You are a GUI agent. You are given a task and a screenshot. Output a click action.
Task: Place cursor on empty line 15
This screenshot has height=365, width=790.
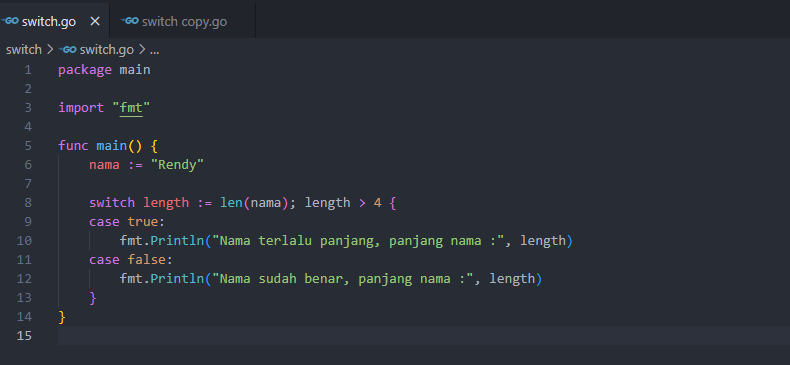click(423, 335)
